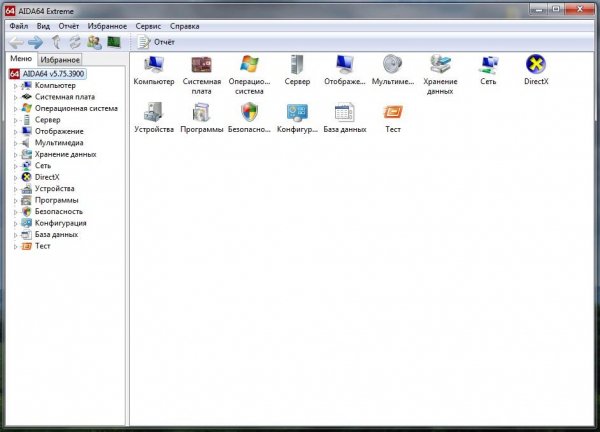Select Сеть label in the tree
600x432 pixels.
click(43, 166)
